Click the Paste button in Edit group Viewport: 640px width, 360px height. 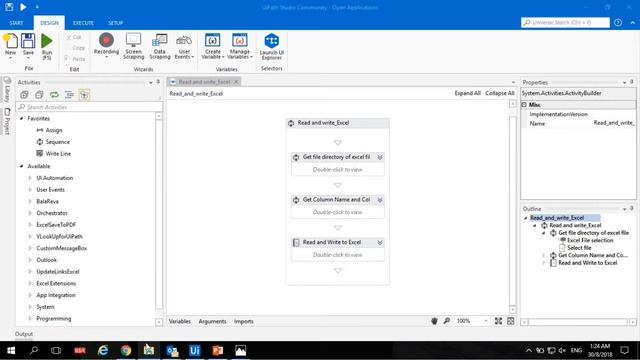[x=75, y=59]
